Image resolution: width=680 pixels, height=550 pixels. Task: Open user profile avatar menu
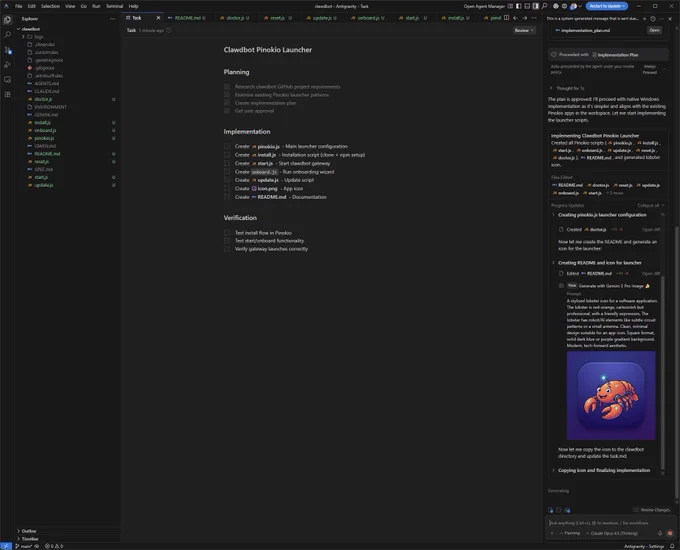click(575, 6)
